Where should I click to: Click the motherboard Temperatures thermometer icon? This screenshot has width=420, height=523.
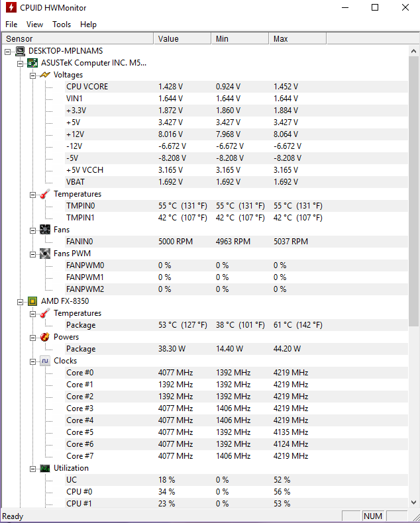point(45,194)
